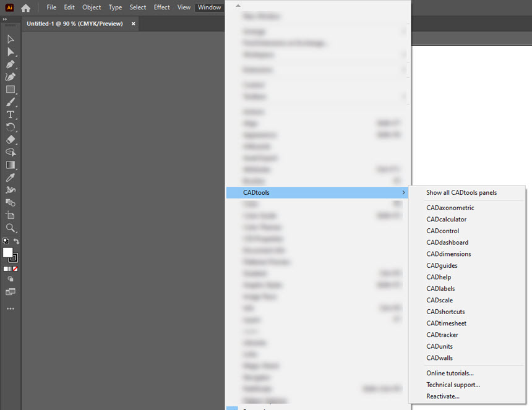
Task: Switch drawing mode icon
Action: (x=11, y=279)
